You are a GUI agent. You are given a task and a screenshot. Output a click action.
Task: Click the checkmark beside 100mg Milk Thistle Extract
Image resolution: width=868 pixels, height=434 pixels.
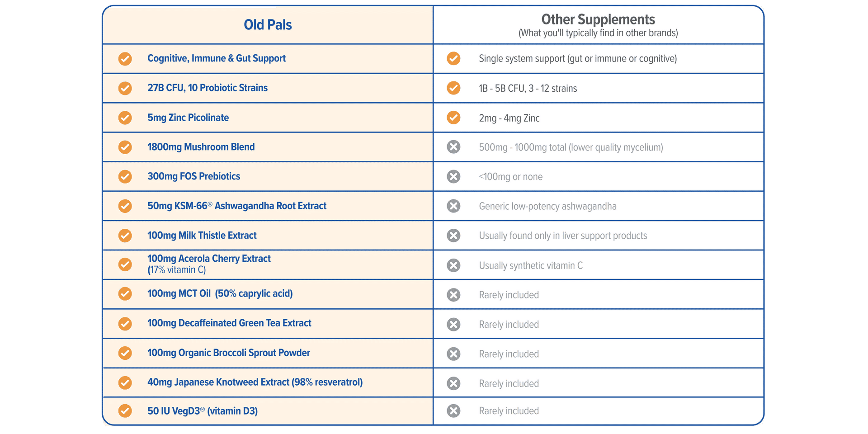pyautogui.click(x=125, y=236)
